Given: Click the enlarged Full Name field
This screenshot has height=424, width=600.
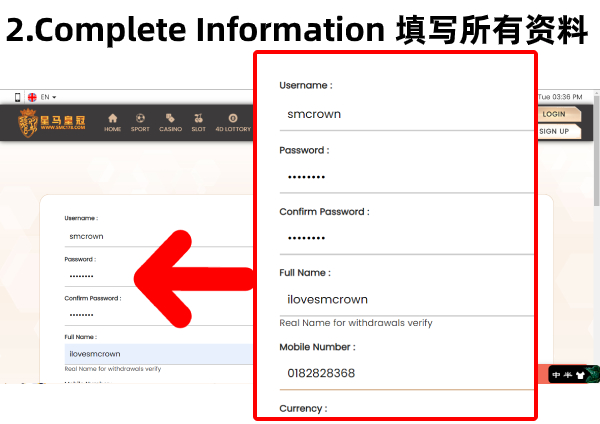Looking at the screenshot, I should pyautogui.click(x=405, y=299).
